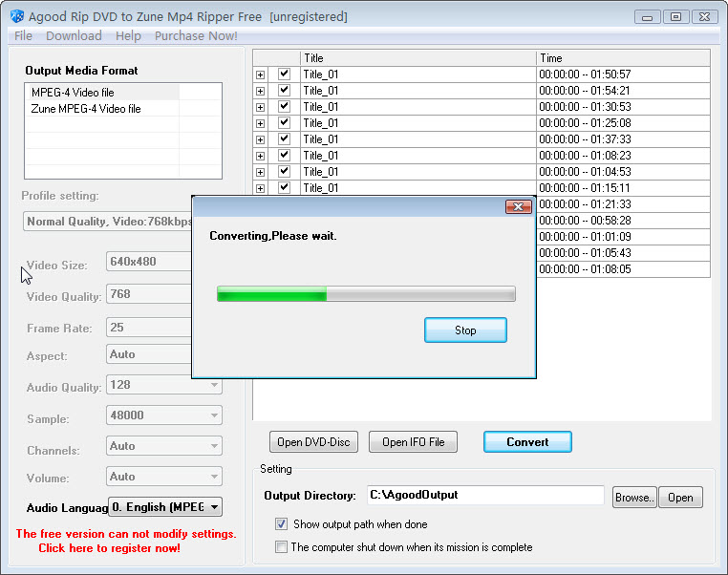Uncheck the title with time 01:15:11
728x575 pixels.
284,187
